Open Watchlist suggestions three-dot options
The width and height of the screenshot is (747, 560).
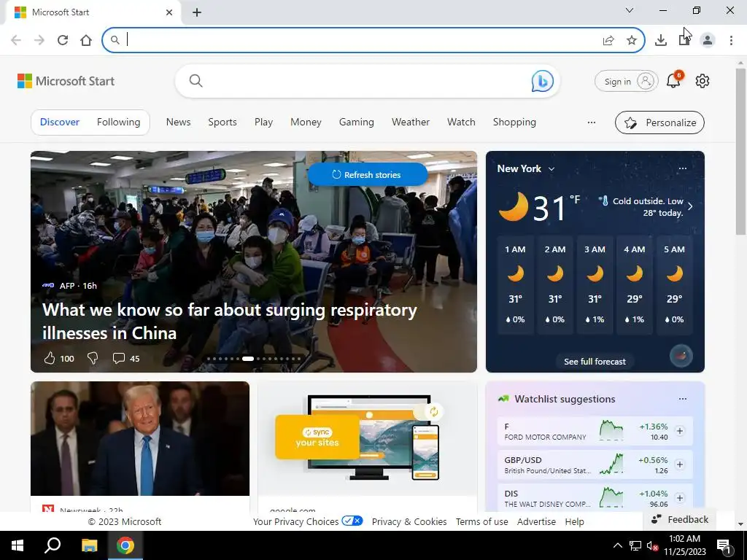(683, 399)
